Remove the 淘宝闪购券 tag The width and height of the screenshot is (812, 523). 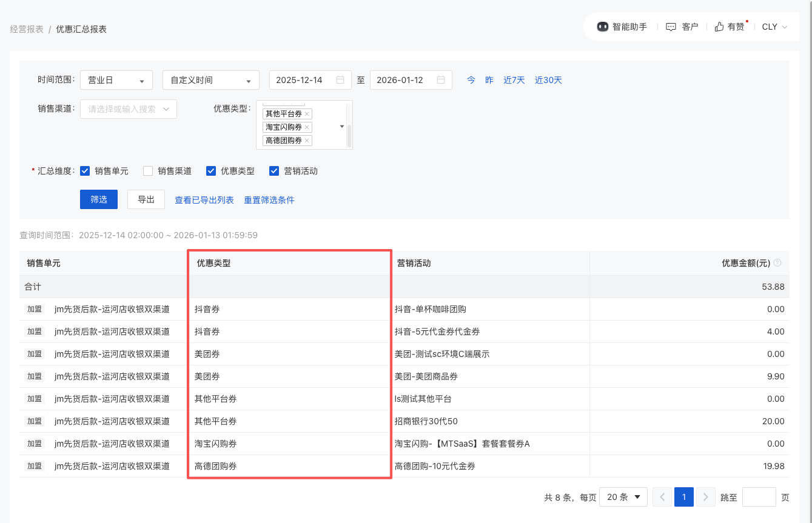click(x=307, y=127)
